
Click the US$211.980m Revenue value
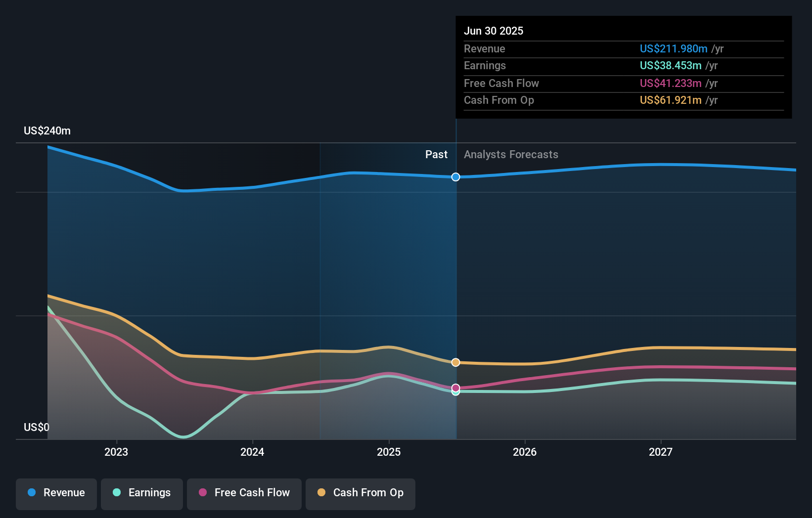point(673,48)
